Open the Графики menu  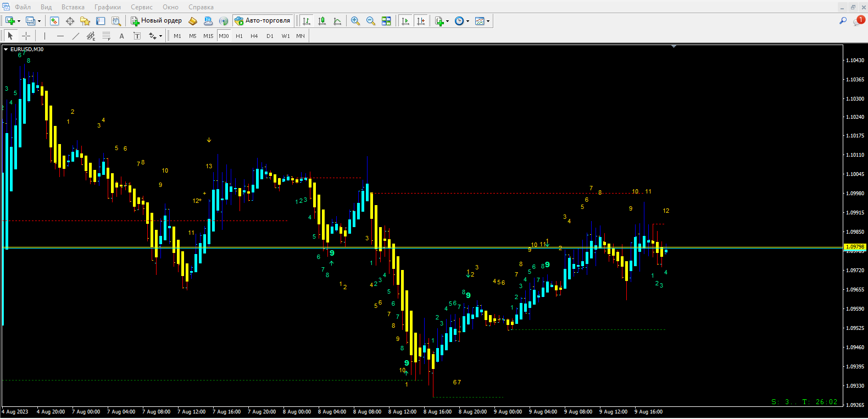pos(108,7)
